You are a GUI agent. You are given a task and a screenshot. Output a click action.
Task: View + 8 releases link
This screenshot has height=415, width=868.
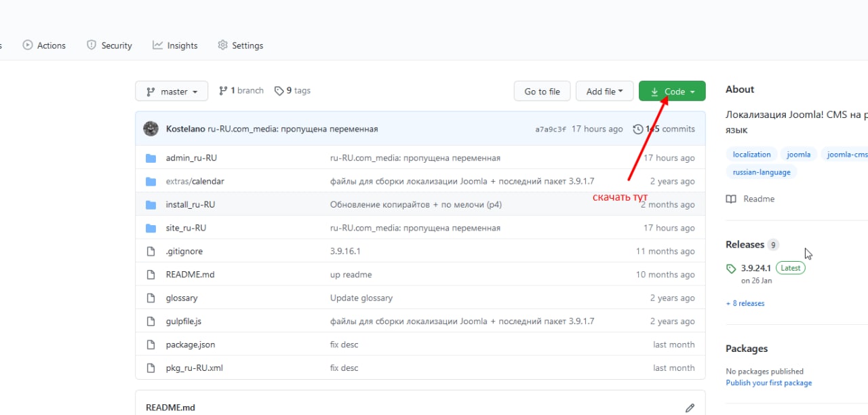[745, 304]
